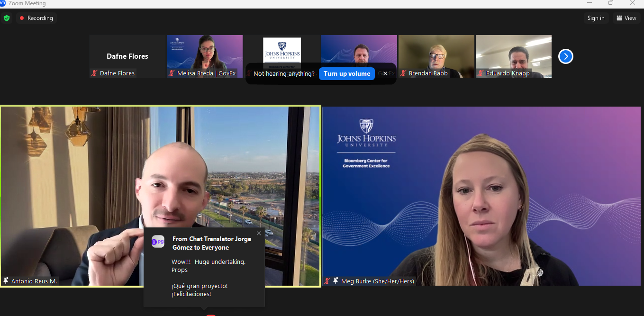Select Brendan Babb video thumbnail
This screenshot has height=316, width=644.
click(x=436, y=53)
